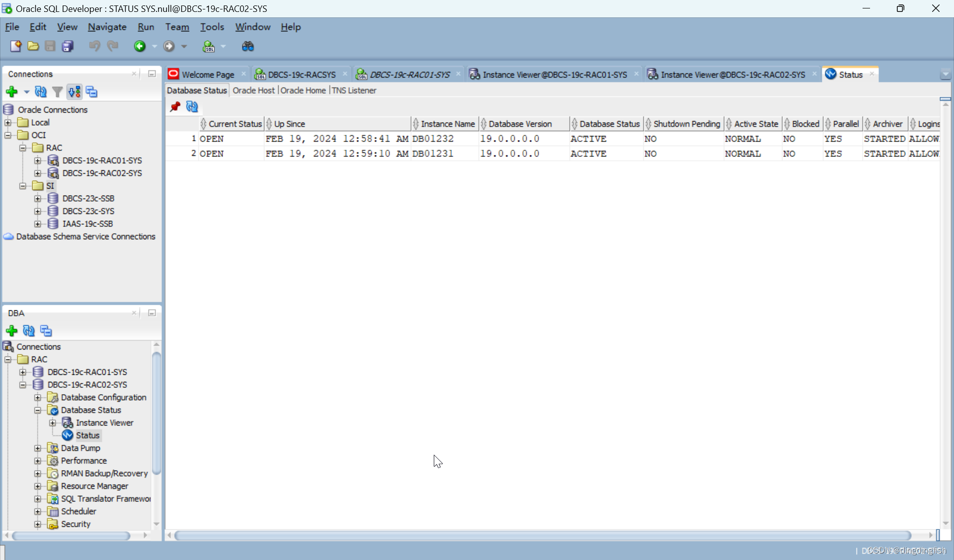Open dropdown beside New Connection plus icon
This screenshot has height=560, width=954.
point(26,92)
